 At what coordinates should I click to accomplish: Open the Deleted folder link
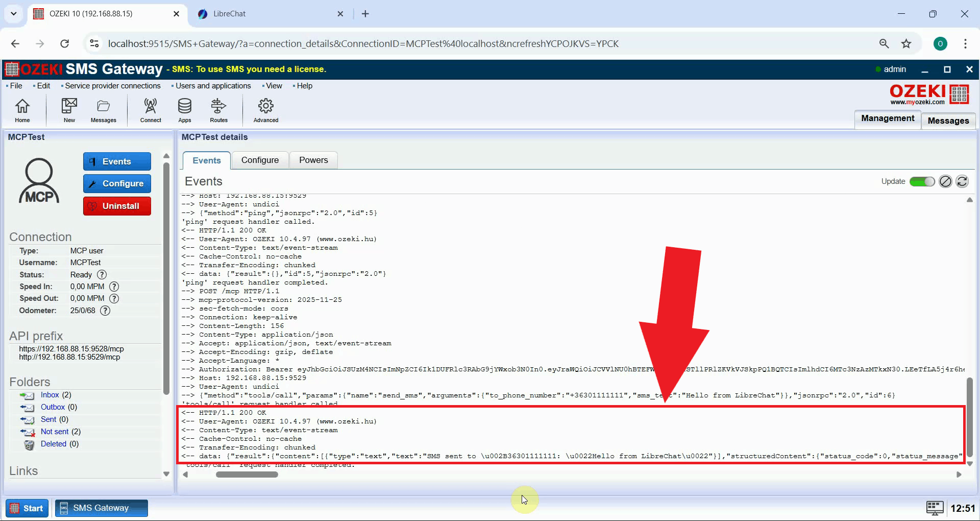pyautogui.click(x=54, y=444)
